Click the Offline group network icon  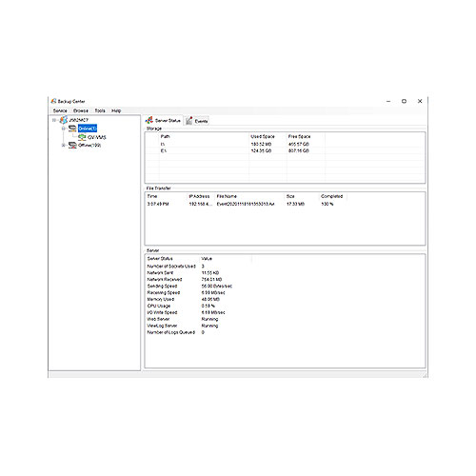(x=72, y=145)
